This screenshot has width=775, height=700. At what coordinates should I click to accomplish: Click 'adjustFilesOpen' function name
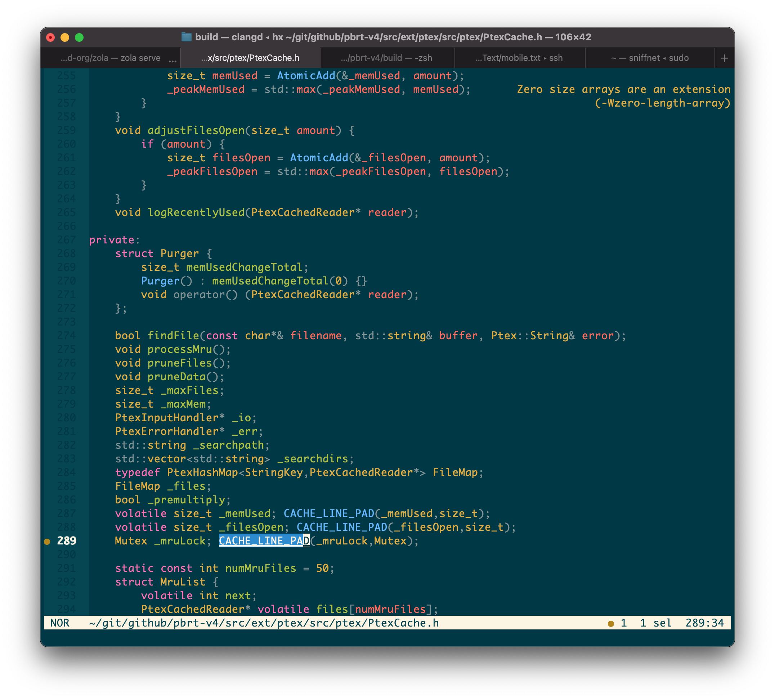[x=196, y=130]
